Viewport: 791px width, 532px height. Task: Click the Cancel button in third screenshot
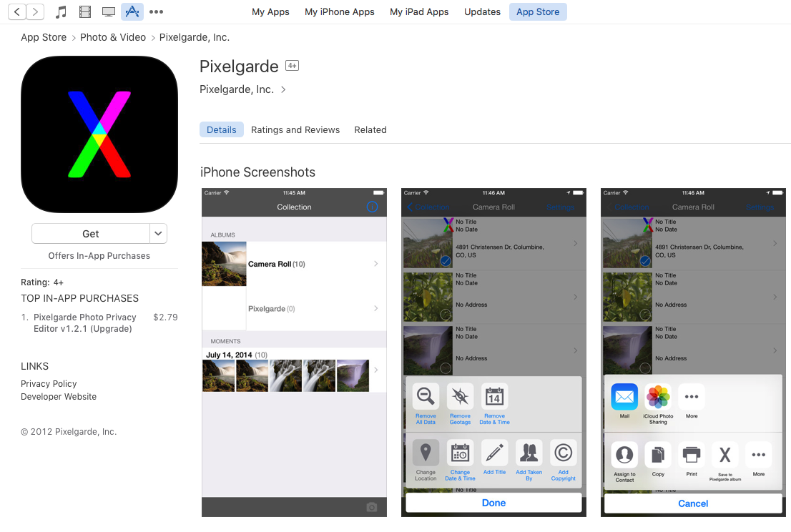(693, 503)
